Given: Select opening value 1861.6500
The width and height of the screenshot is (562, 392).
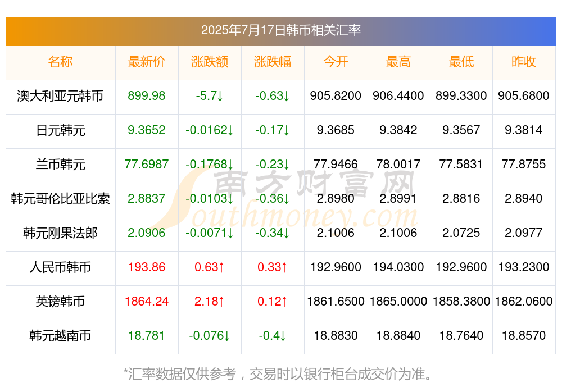Looking at the screenshot, I should click(336, 302).
